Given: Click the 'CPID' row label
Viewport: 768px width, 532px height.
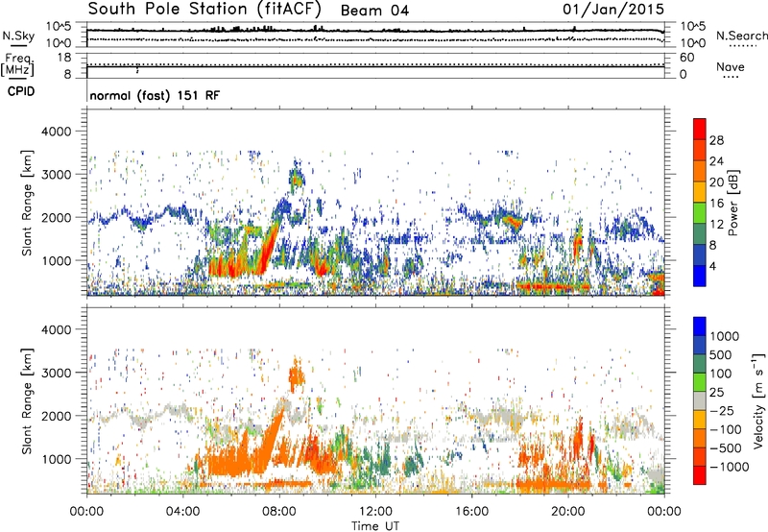Looking at the screenshot, I should [x=21, y=91].
